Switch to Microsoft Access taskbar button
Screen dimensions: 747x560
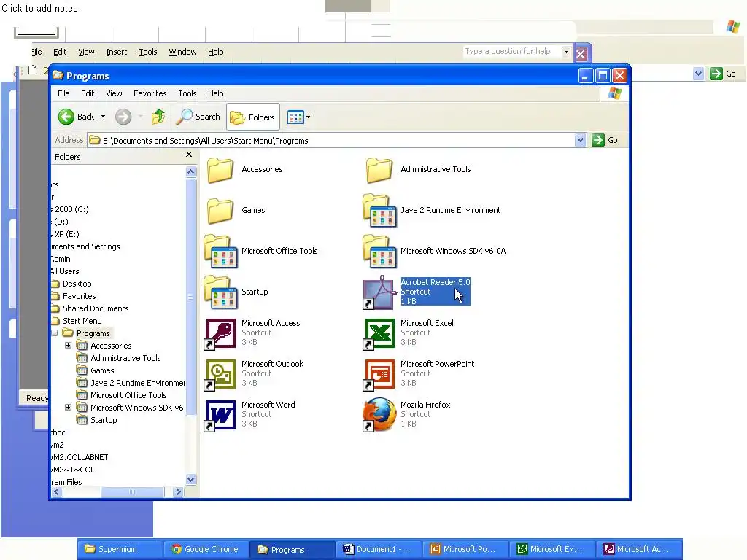tap(639, 549)
